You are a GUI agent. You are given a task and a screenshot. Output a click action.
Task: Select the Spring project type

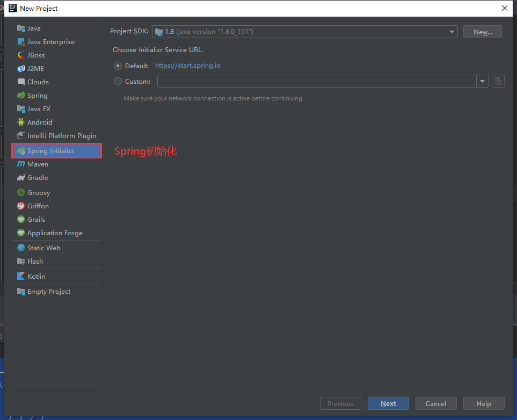click(56, 96)
